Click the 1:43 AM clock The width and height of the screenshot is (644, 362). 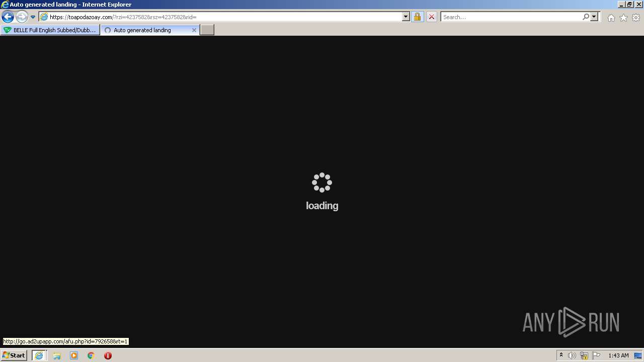[x=618, y=355]
